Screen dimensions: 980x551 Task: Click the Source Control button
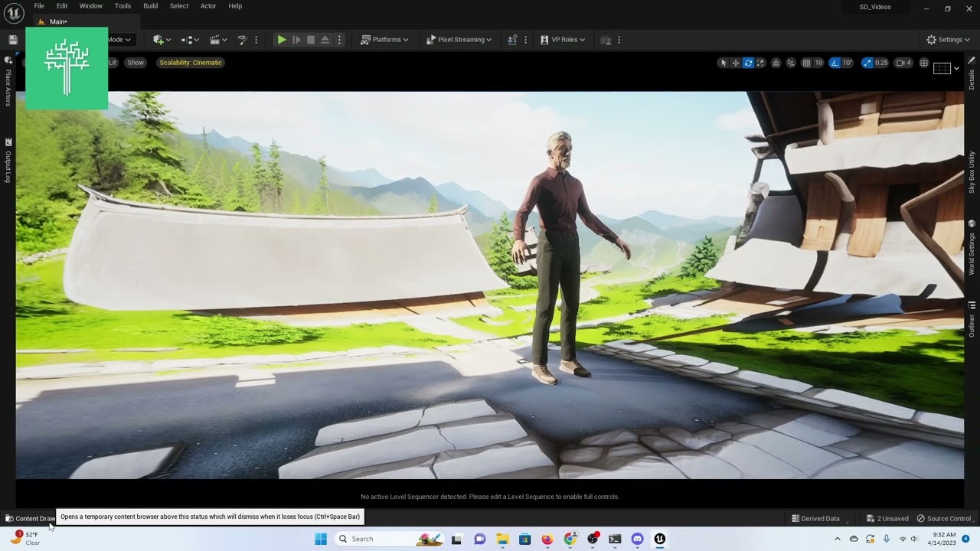coord(944,518)
